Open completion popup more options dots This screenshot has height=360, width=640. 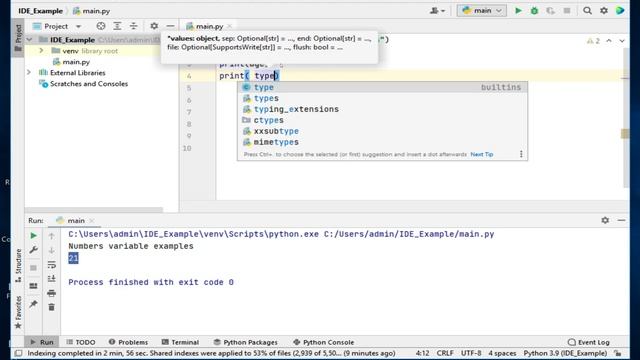[521, 154]
